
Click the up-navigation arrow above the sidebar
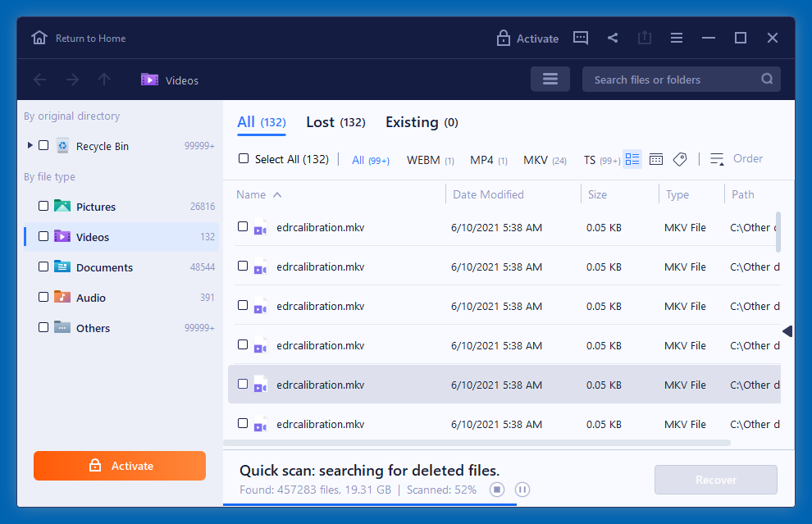103,80
